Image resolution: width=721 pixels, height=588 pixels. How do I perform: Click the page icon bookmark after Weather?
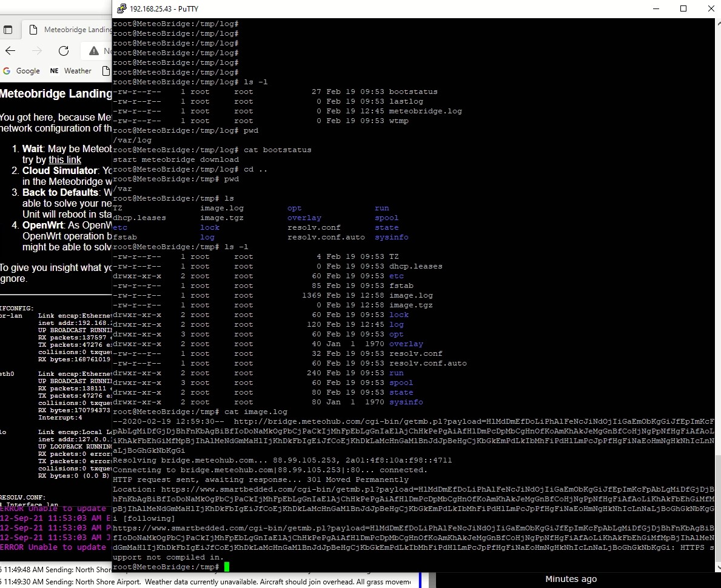click(x=106, y=71)
